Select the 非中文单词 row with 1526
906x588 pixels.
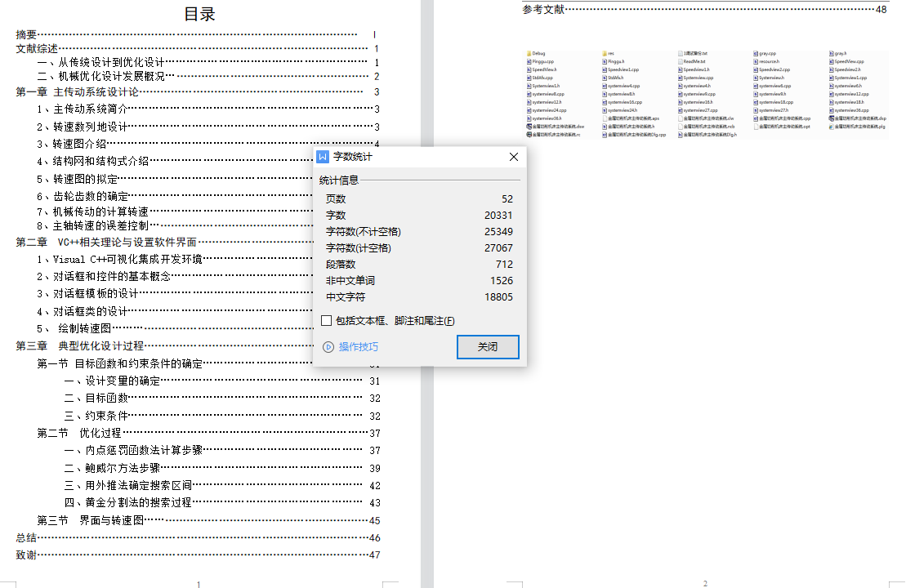[x=419, y=281]
